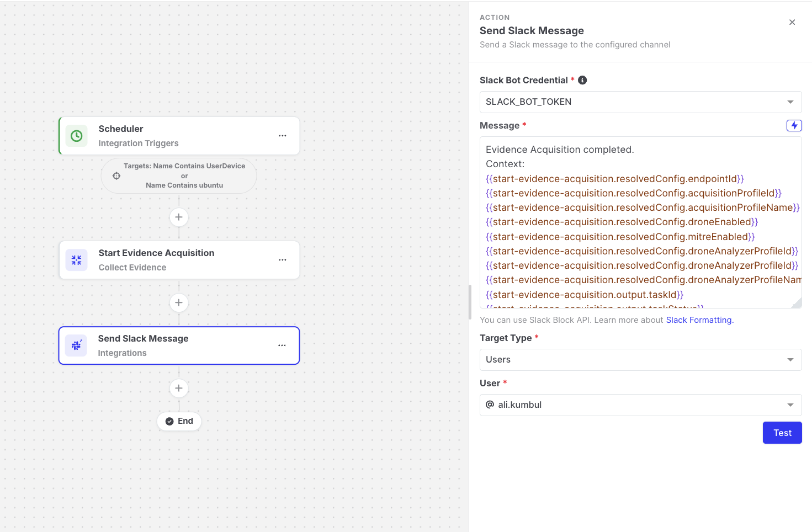This screenshot has height=532, width=812.
Task: Click the acquisitionProfileName variable line
Action: [x=643, y=208]
